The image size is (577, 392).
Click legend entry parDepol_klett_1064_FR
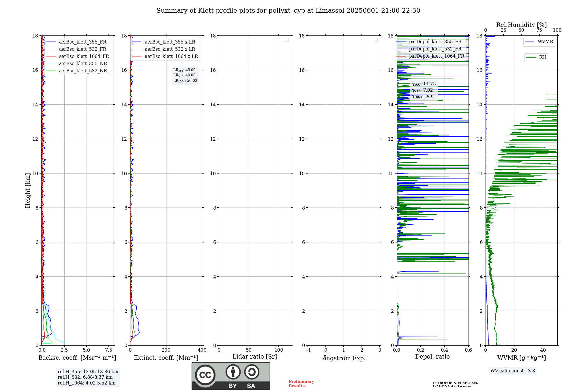437,56
